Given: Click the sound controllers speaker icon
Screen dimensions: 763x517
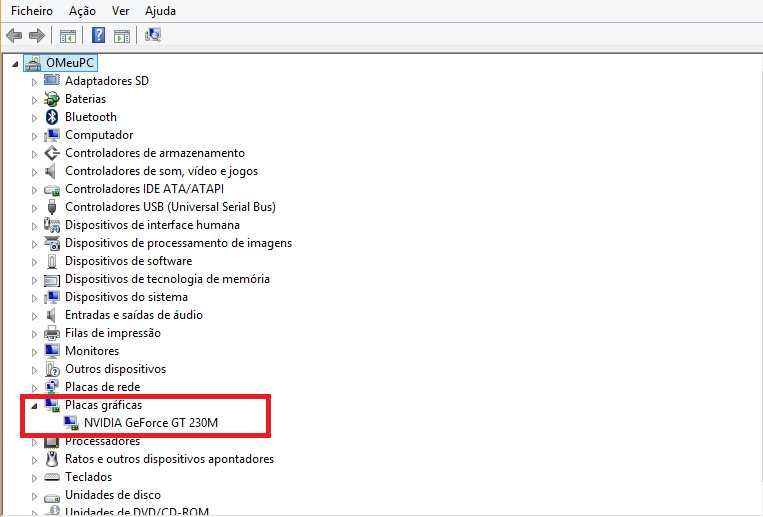Looking at the screenshot, I should 51,171.
